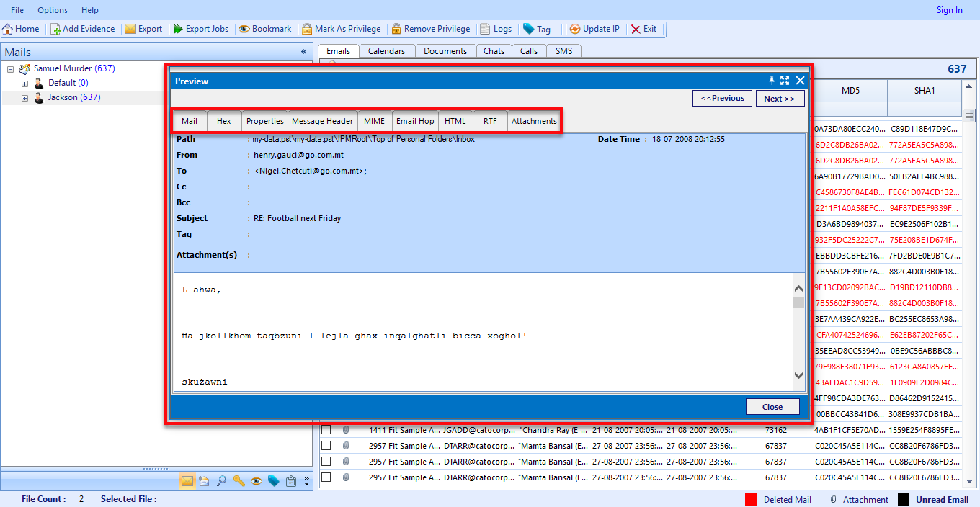Switch to the Calendars tab
The image size is (980, 507).
click(x=386, y=51)
